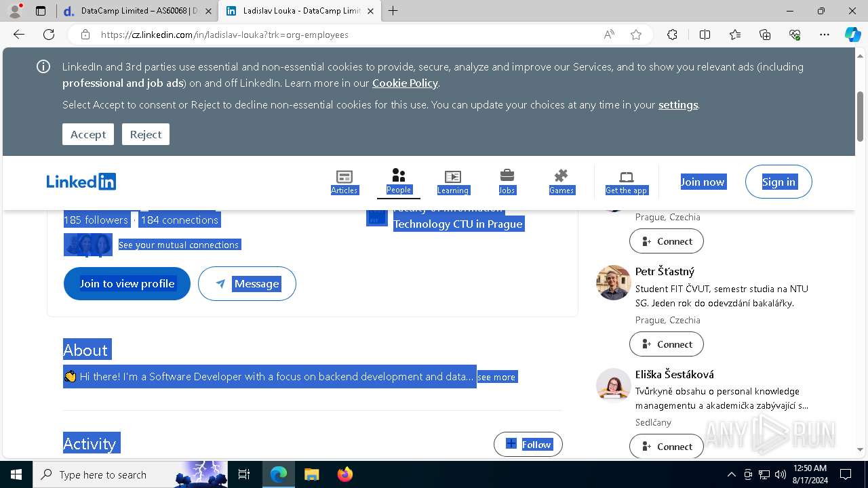Open a new browser tab
Image resolution: width=868 pixels, height=488 pixels.
[x=393, y=11]
